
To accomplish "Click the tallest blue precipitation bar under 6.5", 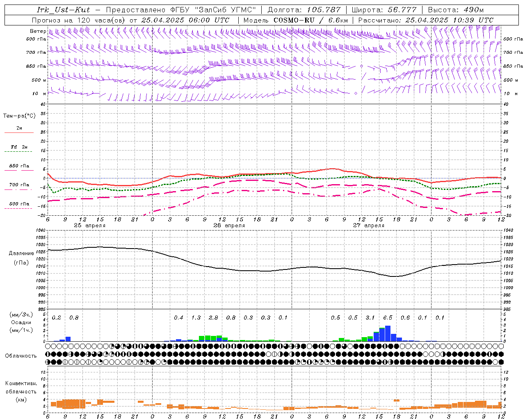I will (x=388, y=333).
